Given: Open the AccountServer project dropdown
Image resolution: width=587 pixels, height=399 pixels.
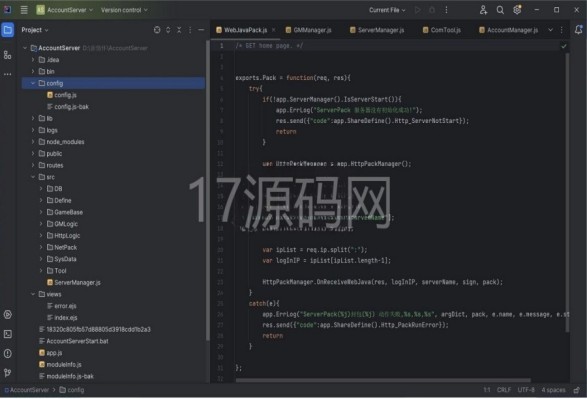Looking at the screenshot, I should click(x=64, y=10).
